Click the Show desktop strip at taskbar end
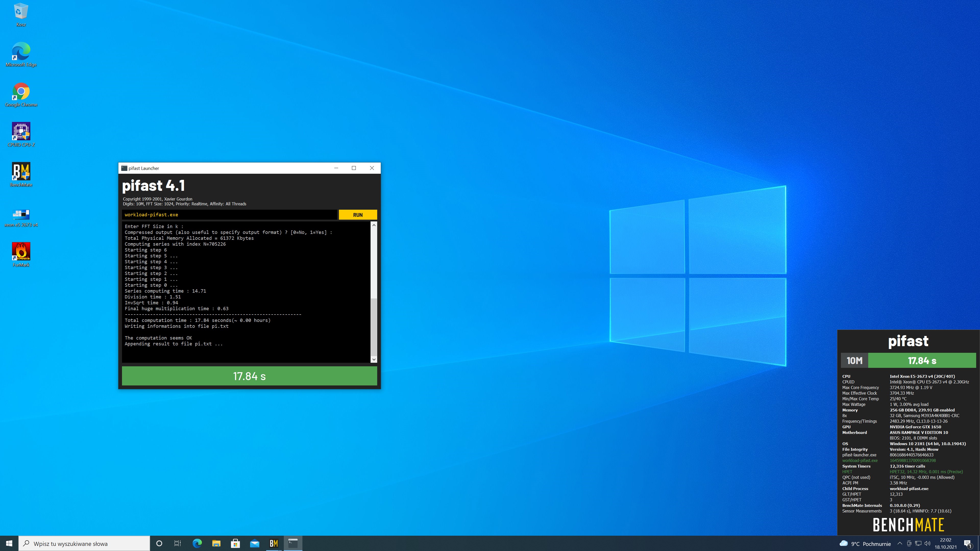This screenshot has height=551, width=980. coord(979,543)
